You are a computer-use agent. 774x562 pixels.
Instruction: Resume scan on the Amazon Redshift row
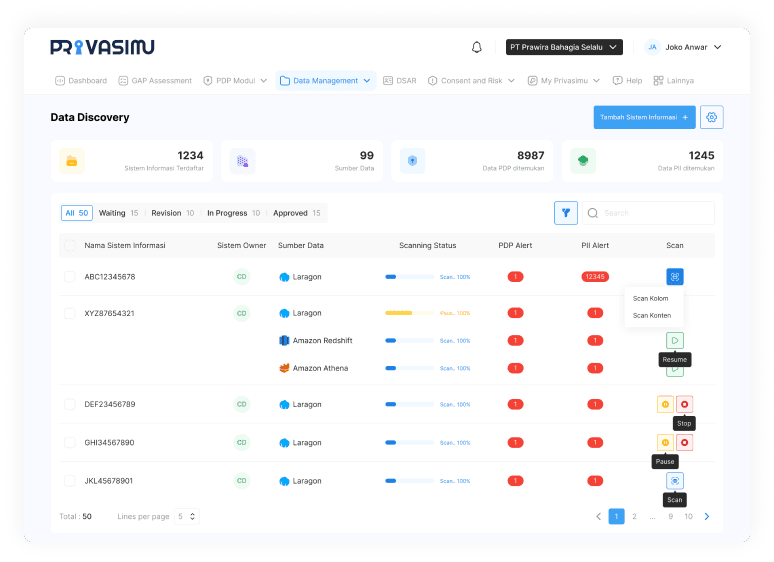(x=675, y=341)
